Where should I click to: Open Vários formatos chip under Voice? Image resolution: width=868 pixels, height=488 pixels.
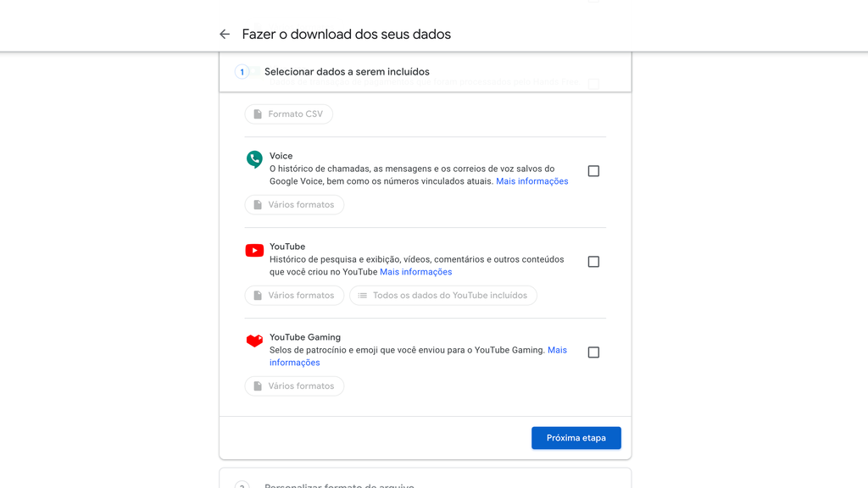[x=294, y=205]
